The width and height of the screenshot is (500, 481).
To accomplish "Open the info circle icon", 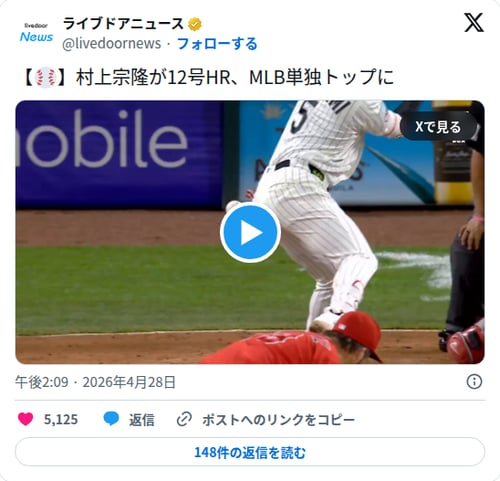I will [x=474, y=381].
